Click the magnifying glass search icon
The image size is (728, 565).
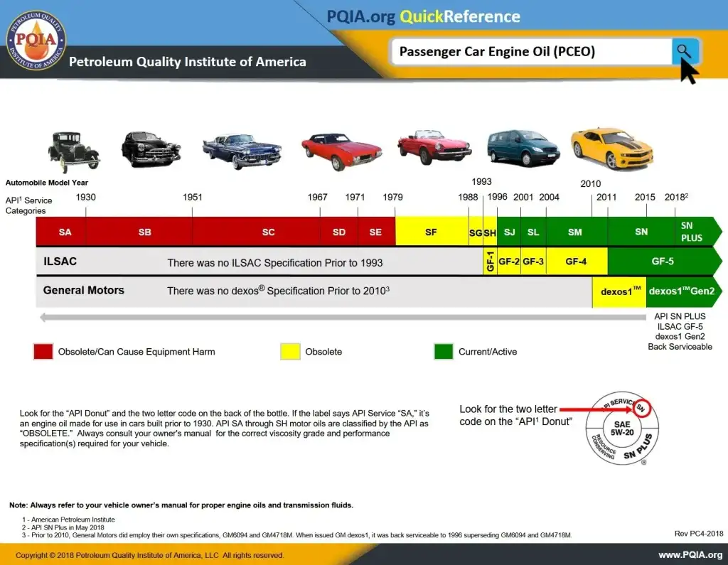click(684, 51)
